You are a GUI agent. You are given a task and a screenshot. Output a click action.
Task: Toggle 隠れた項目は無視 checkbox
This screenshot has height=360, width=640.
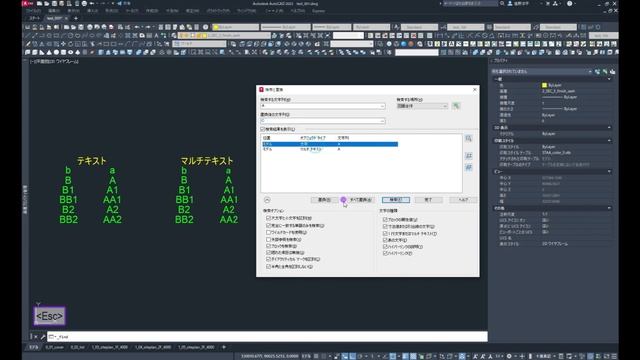(x=269, y=253)
